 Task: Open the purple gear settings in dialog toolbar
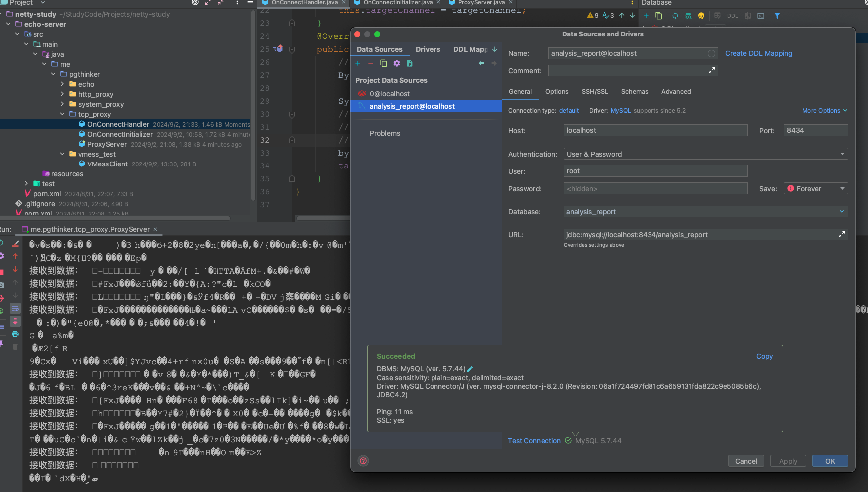click(397, 63)
